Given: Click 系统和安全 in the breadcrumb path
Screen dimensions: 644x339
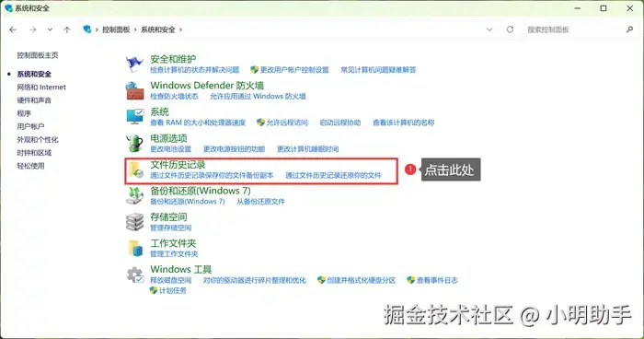Looking at the screenshot, I should (x=157, y=29).
